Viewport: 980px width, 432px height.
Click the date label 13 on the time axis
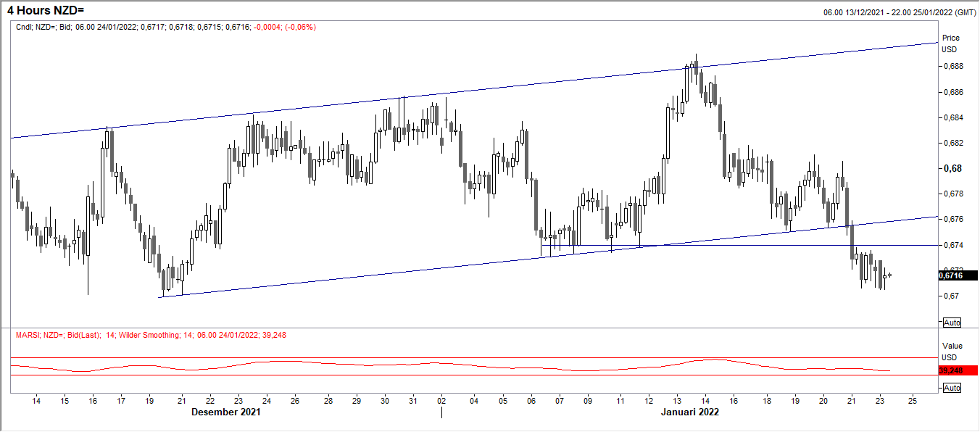pyautogui.click(x=677, y=400)
